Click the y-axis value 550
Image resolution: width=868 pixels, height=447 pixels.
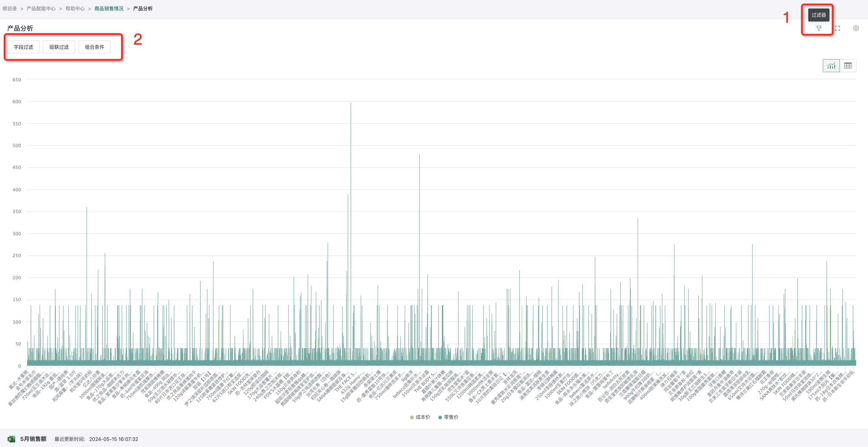(17, 124)
